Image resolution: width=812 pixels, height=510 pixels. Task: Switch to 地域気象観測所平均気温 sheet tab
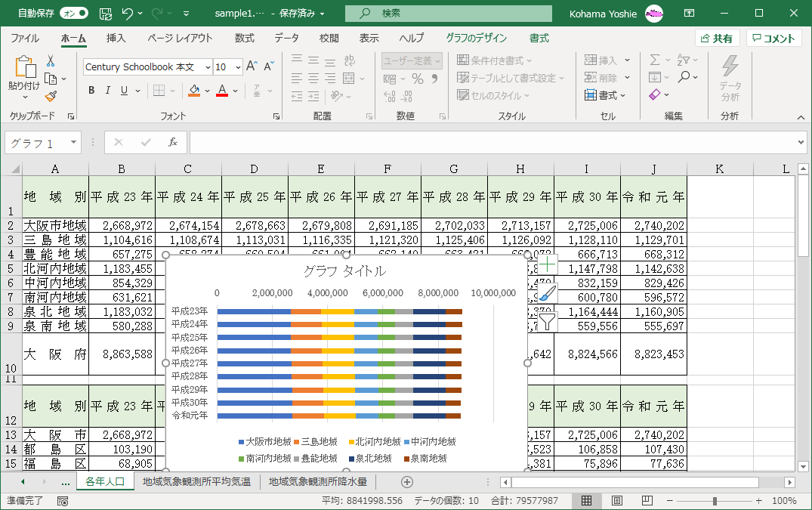click(x=196, y=481)
